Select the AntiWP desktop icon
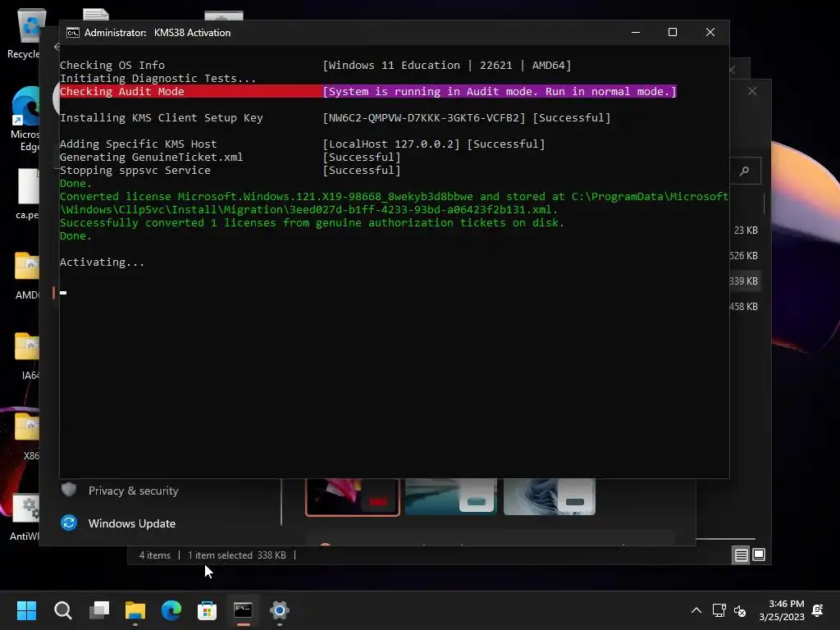 point(25,518)
